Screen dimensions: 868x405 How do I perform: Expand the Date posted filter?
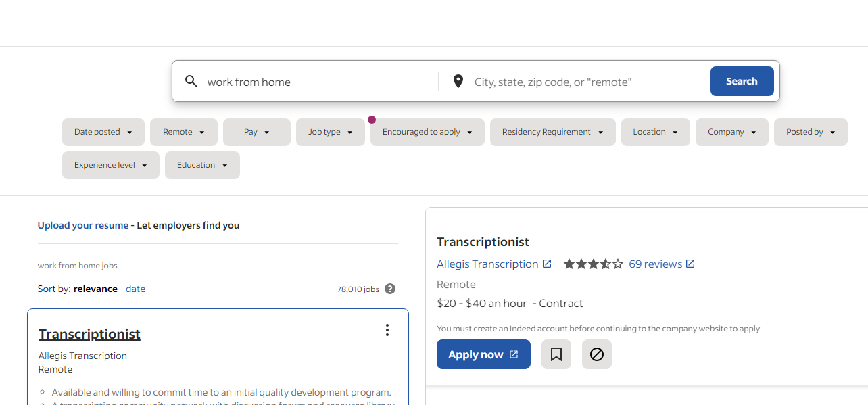point(103,132)
